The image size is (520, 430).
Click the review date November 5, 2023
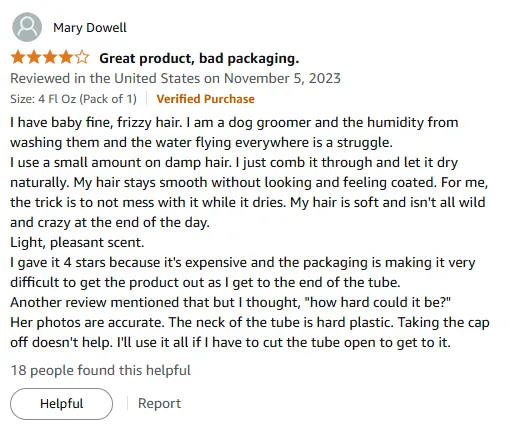(282, 78)
